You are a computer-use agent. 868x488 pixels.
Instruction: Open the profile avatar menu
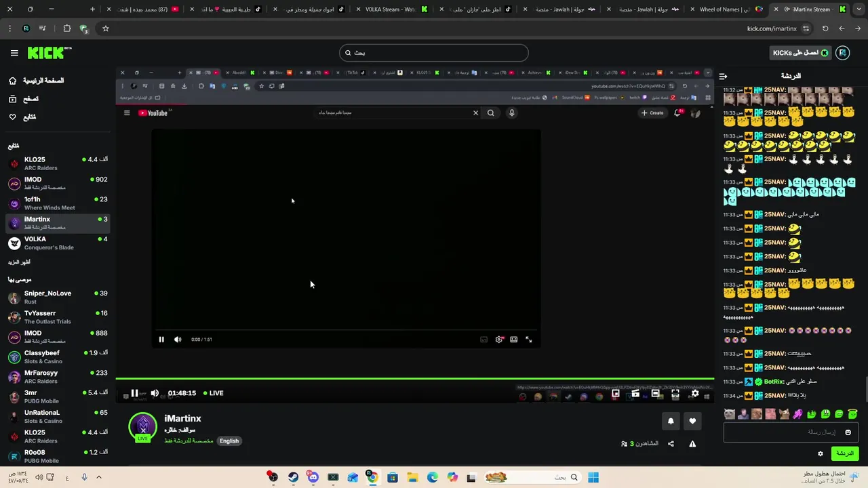843,53
